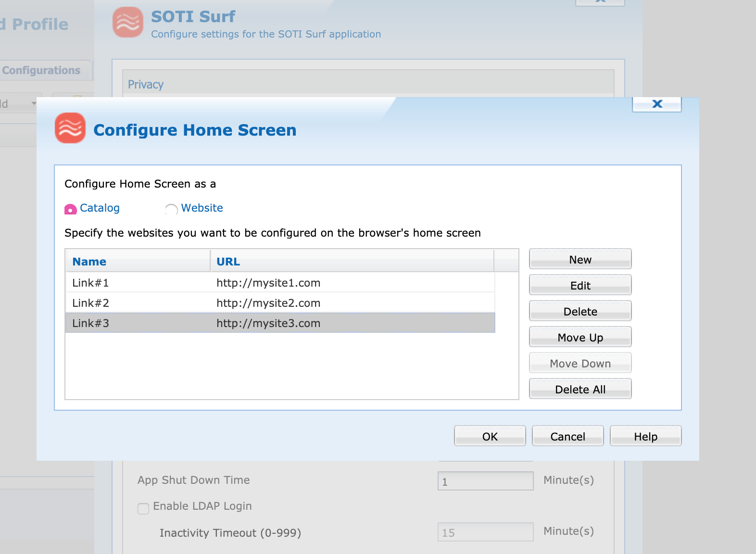Click the SOTI Surf icon in dialog header
This screenshot has width=756, height=554.
click(x=70, y=128)
